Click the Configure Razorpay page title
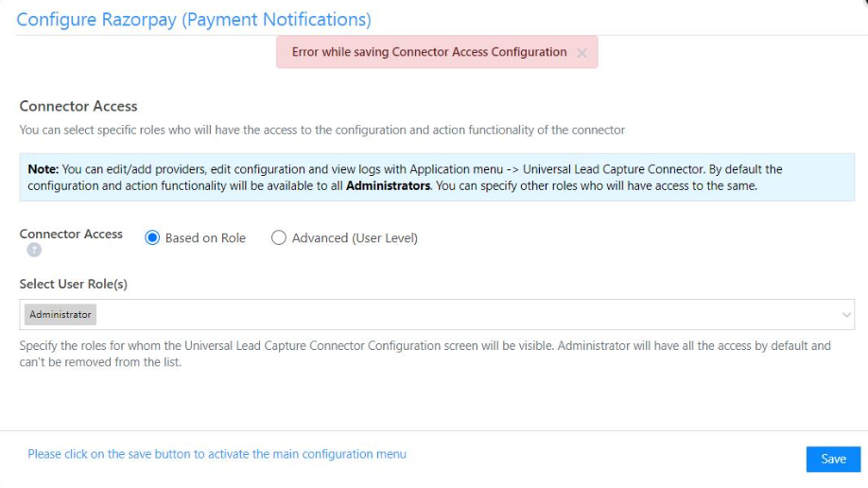The height and width of the screenshot is (488, 868). coord(194,19)
